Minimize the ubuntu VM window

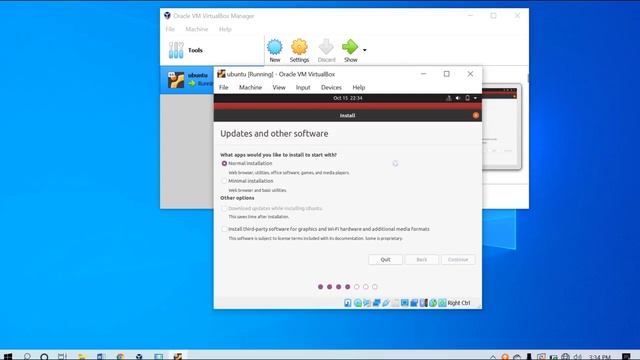click(423, 74)
